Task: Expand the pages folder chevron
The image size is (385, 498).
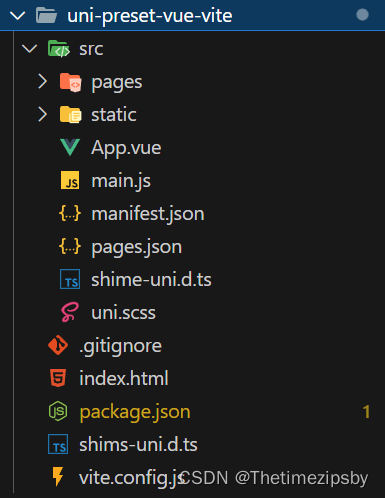Action: 42,82
